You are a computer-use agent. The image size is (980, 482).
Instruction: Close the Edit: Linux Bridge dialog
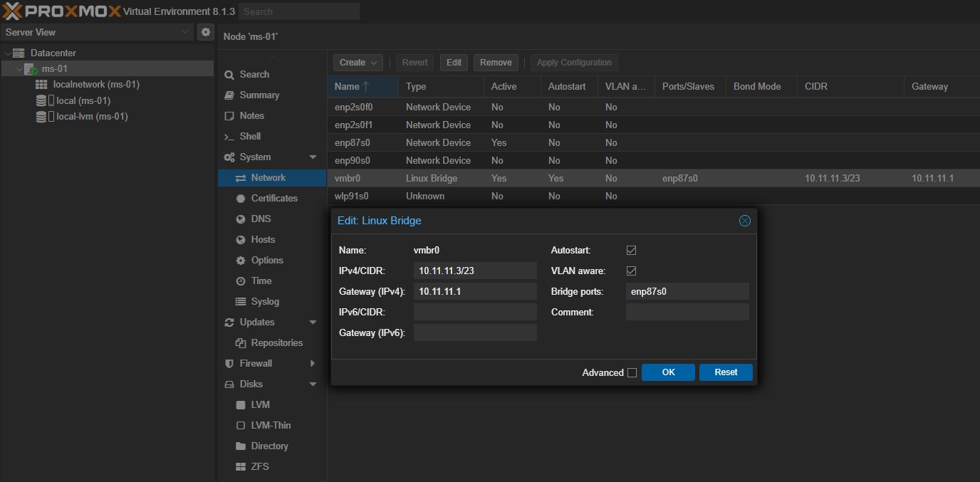tap(744, 221)
